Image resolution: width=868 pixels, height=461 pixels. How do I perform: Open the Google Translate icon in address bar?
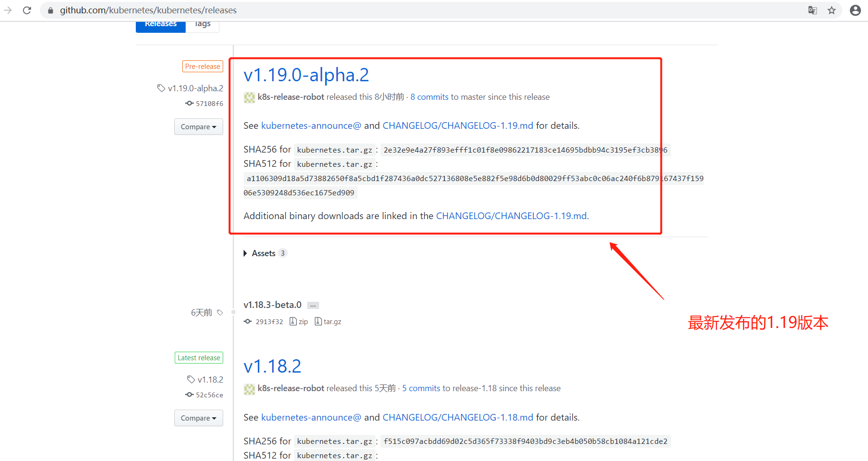click(x=812, y=10)
